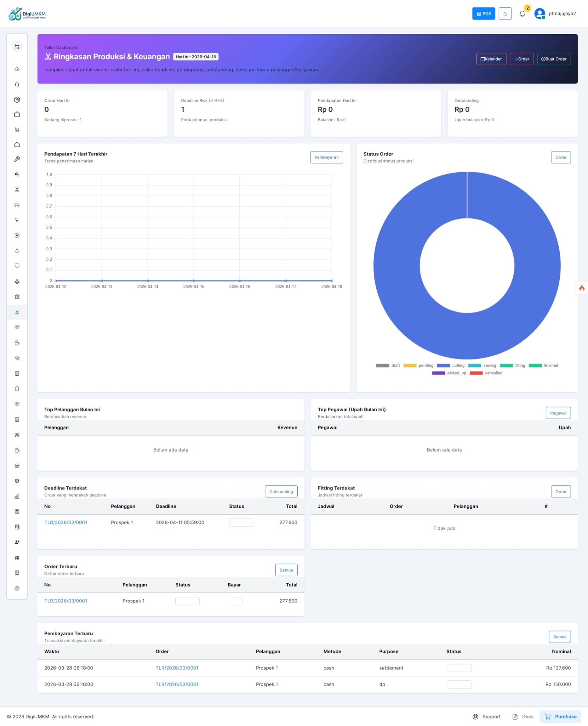588x726 pixels.
Task: Click Outstanding button in Deadline Terdekat card
Action: (x=281, y=491)
